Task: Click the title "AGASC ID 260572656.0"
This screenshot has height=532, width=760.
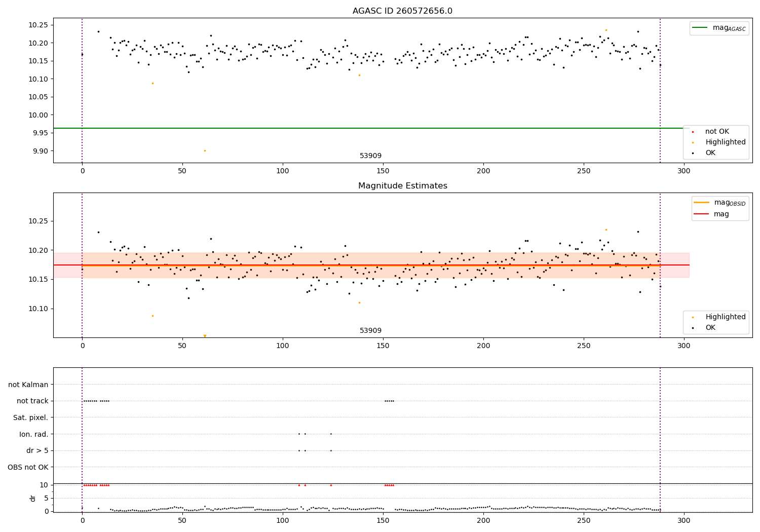Action: pos(402,11)
